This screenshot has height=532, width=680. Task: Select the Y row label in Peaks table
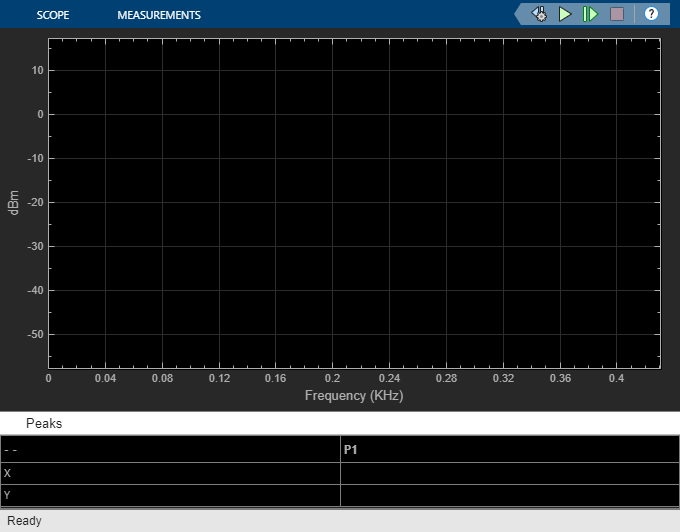click(7, 495)
